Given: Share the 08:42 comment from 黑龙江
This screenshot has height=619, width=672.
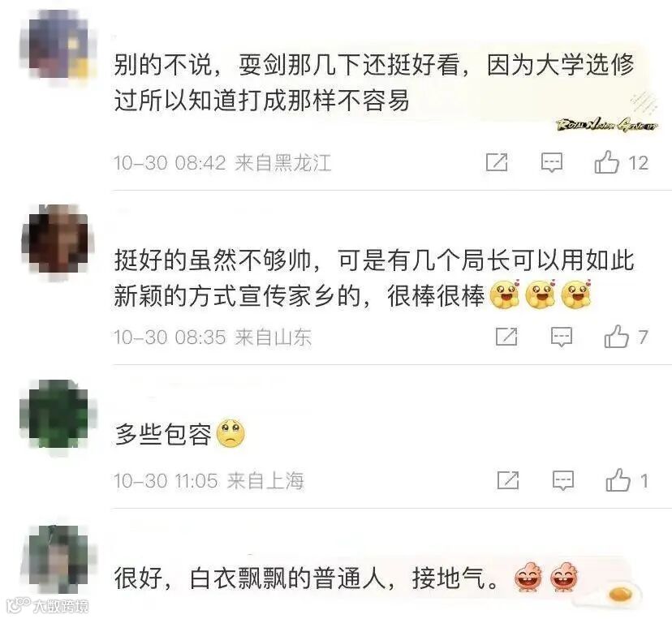Looking at the screenshot, I should point(497,162).
